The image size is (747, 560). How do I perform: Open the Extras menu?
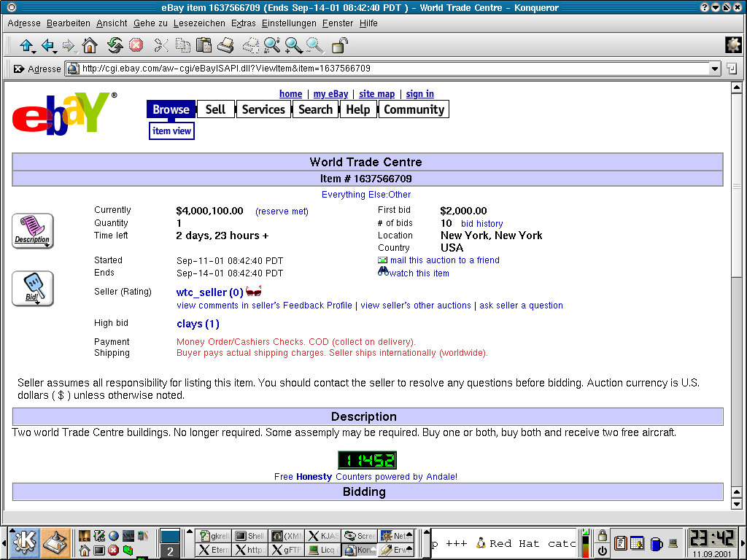[244, 23]
